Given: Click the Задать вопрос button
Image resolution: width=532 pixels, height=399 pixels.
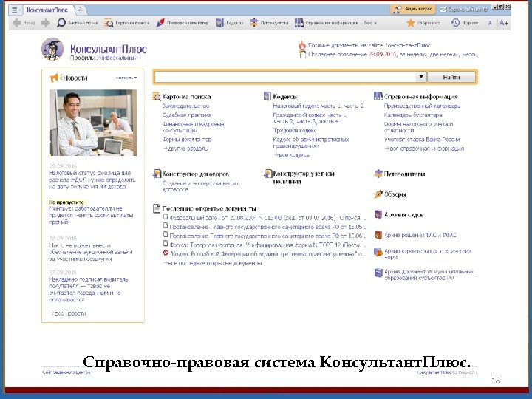Looking at the screenshot, I should 412,9.
